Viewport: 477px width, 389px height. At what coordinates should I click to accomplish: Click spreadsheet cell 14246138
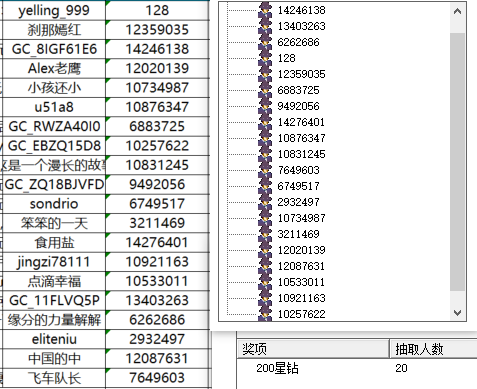pos(157,49)
